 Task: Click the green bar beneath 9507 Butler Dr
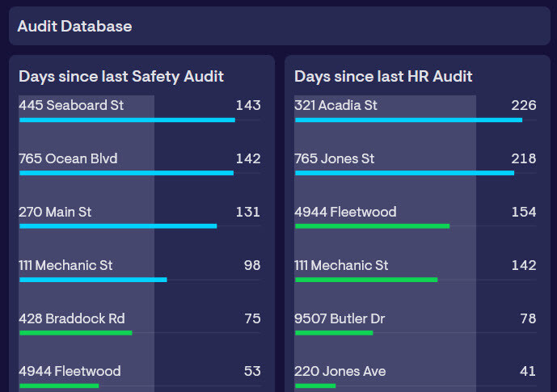[333, 332]
